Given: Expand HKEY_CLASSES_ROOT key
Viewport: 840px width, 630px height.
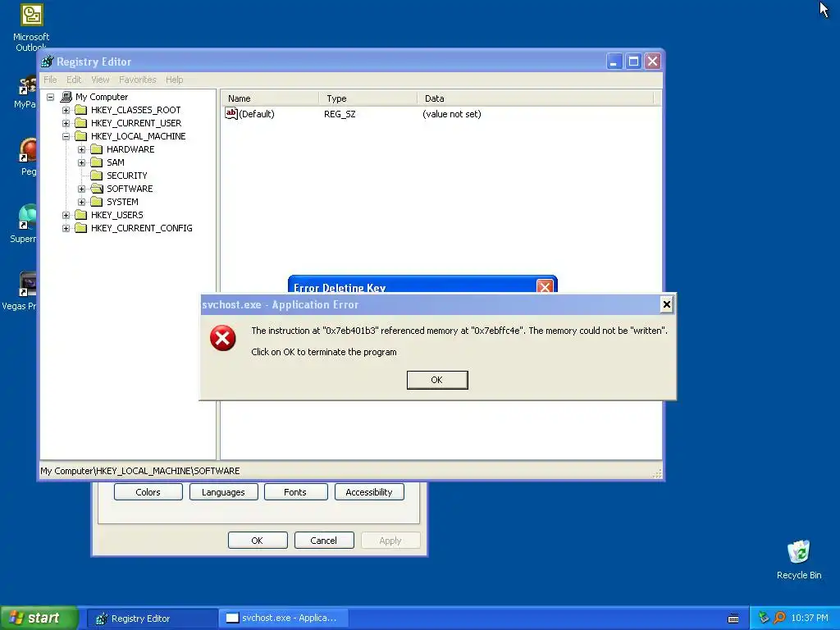Looking at the screenshot, I should click(x=66, y=110).
